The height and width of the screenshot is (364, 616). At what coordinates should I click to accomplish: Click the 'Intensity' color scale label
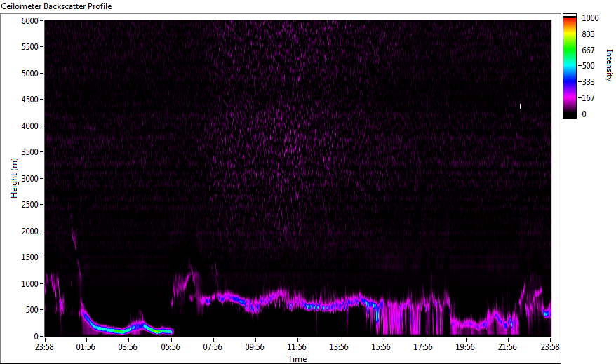[609, 65]
